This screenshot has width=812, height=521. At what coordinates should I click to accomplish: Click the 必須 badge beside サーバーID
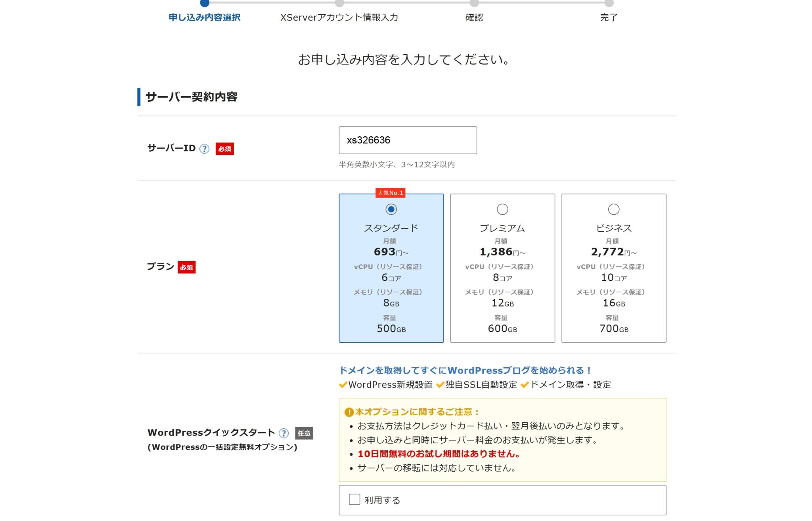(x=224, y=149)
